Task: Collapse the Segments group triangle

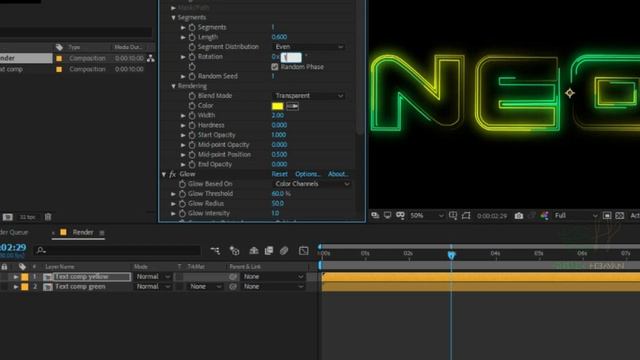Action: tap(173, 18)
